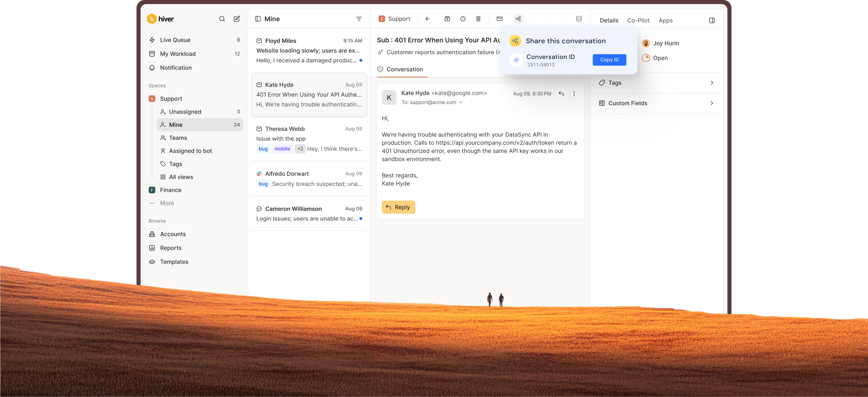The image size is (868, 397).
Task: Click the filter icon beside Mine
Action: coord(359,19)
